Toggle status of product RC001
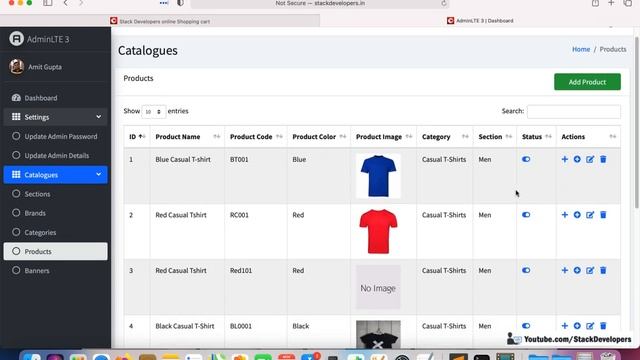This screenshot has width=640, height=360. coord(526,215)
